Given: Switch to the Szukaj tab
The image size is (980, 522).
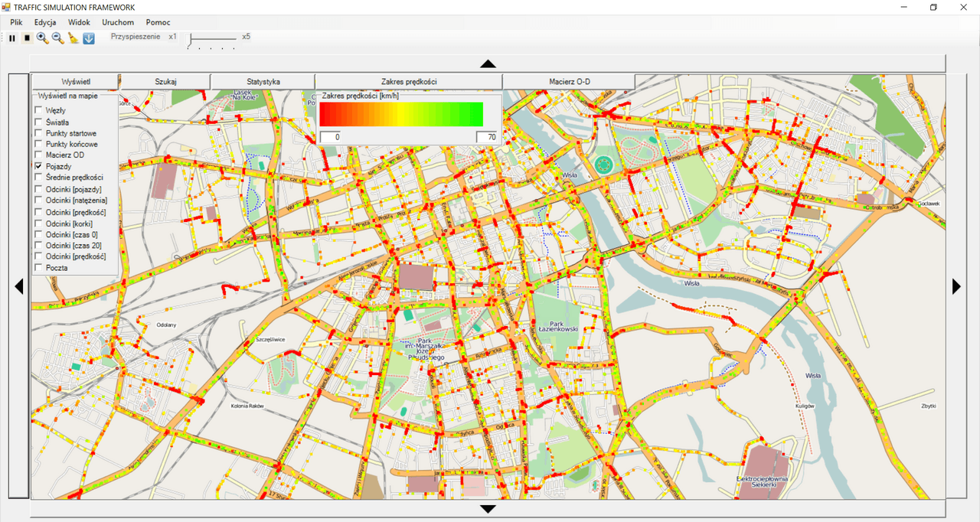Looking at the screenshot, I should pos(165,81).
